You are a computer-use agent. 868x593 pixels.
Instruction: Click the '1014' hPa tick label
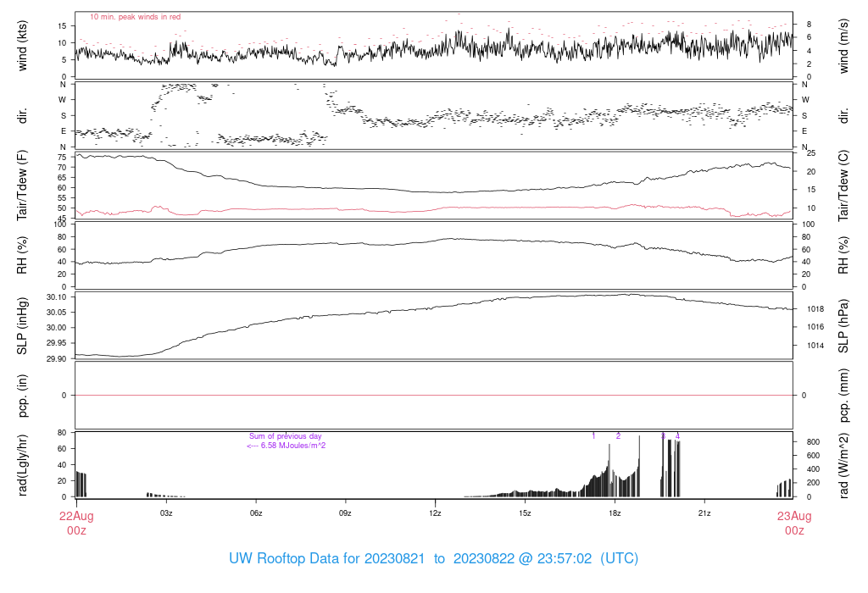click(815, 346)
